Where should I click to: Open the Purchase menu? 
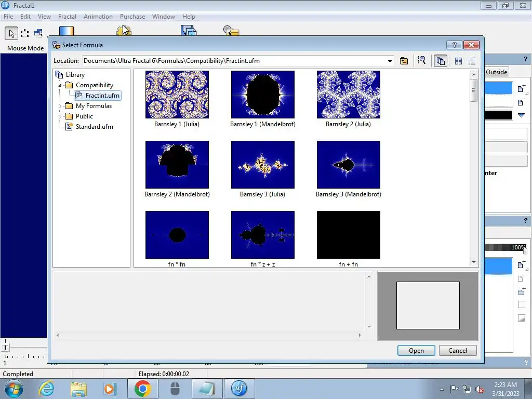click(132, 17)
